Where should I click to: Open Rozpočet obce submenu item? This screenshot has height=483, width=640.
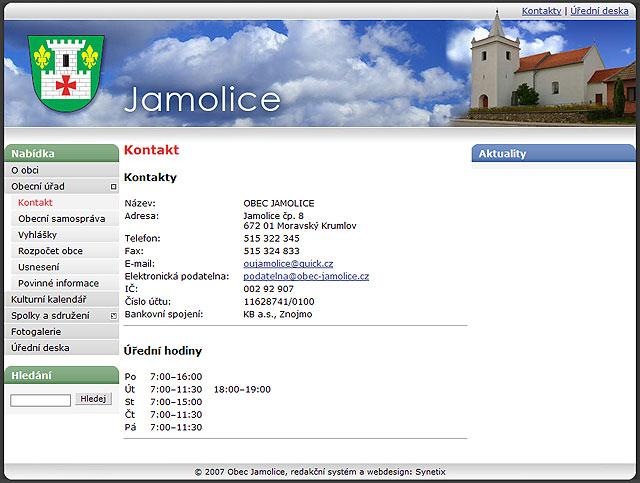[50, 251]
